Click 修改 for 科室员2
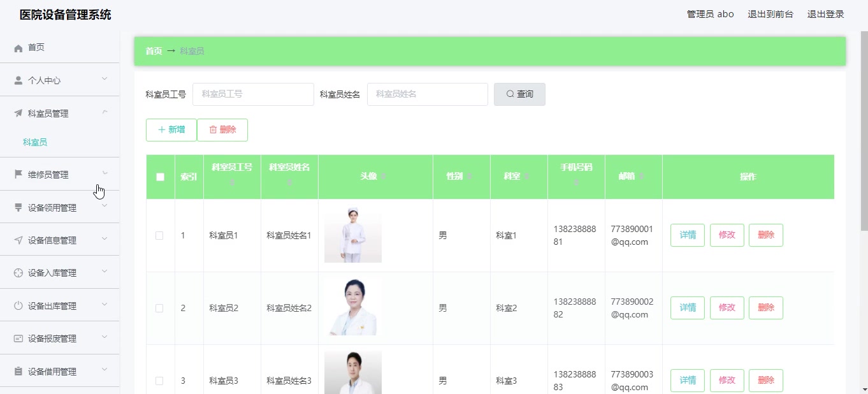This screenshot has height=394, width=868. coord(727,308)
